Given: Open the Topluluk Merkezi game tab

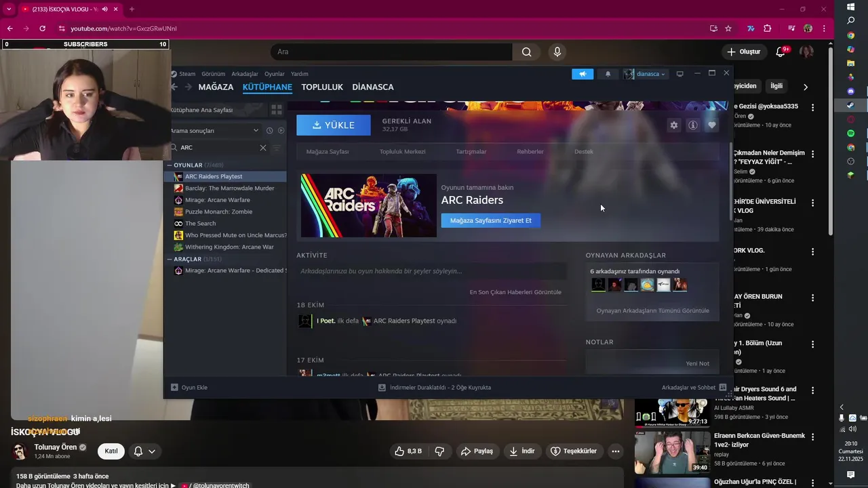Looking at the screenshot, I should click(x=403, y=152).
